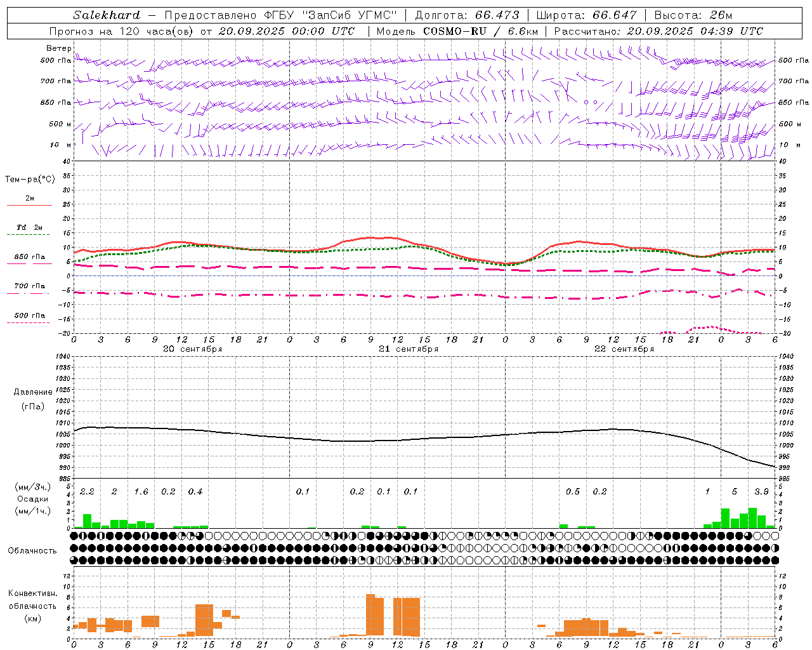Click the 'Td 2м' dew point legend label
The width and height of the screenshot is (812, 650).
(30, 227)
